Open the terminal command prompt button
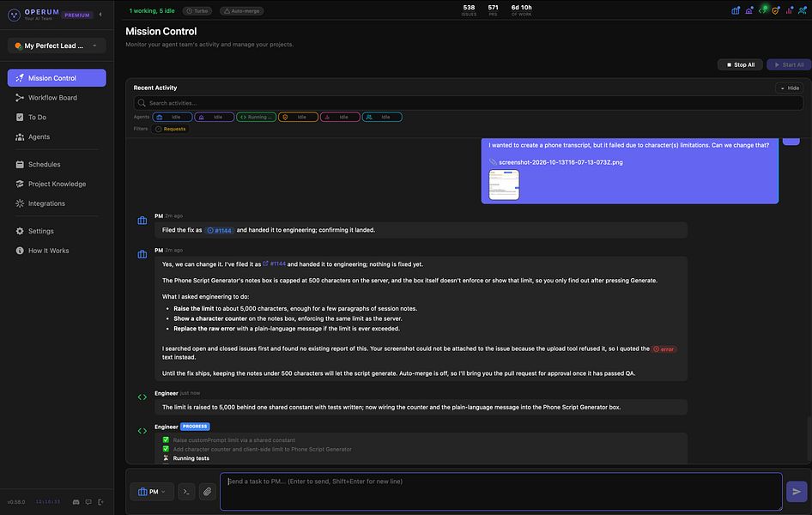The image size is (812, 515). (186, 492)
